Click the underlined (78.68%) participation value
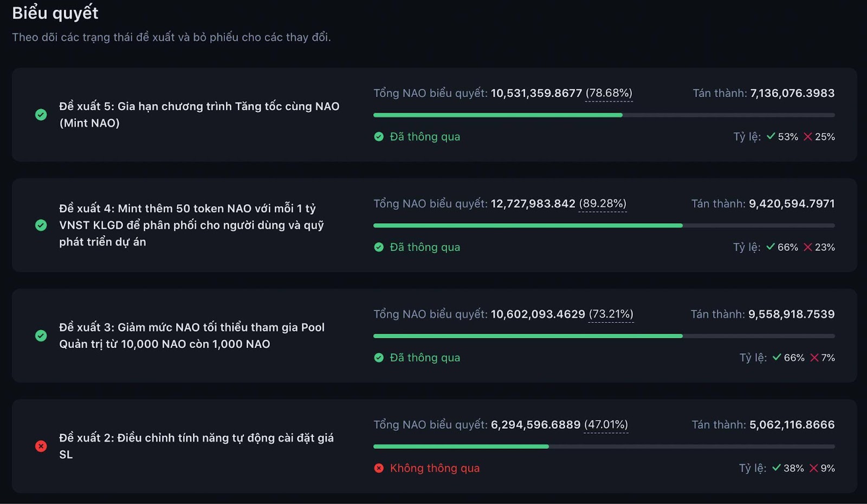This screenshot has width=867, height=504. (609, 93)
